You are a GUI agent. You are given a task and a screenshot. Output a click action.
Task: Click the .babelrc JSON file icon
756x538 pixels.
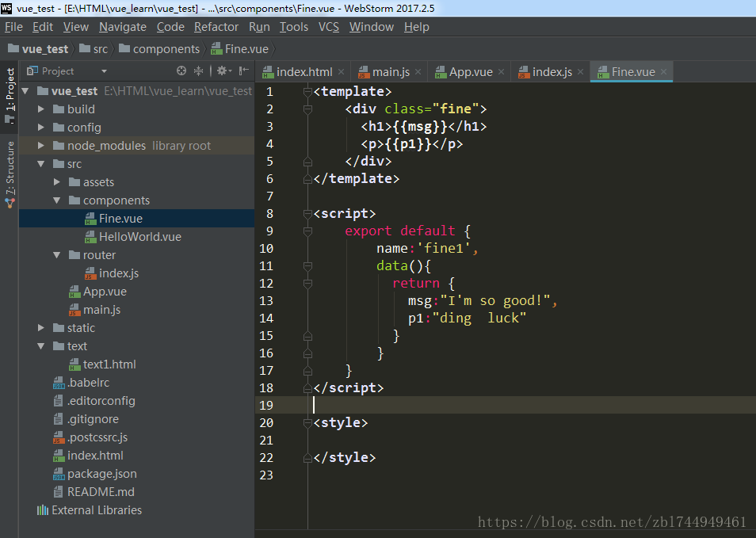[59, 383]
